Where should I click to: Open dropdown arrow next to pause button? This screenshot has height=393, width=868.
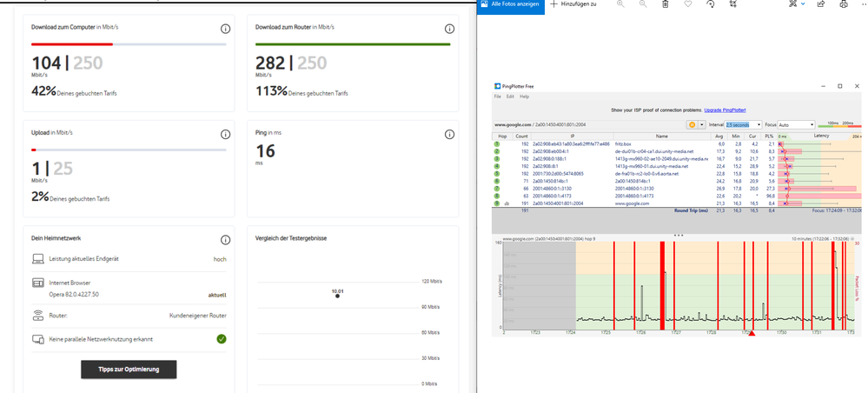pyautogui.click(x=701, y=124)
